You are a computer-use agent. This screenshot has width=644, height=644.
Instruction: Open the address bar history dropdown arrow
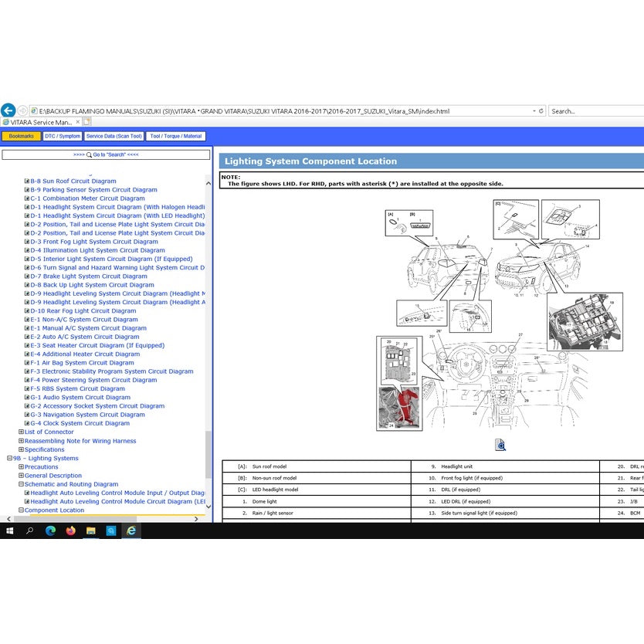click(x=531, y=111)
